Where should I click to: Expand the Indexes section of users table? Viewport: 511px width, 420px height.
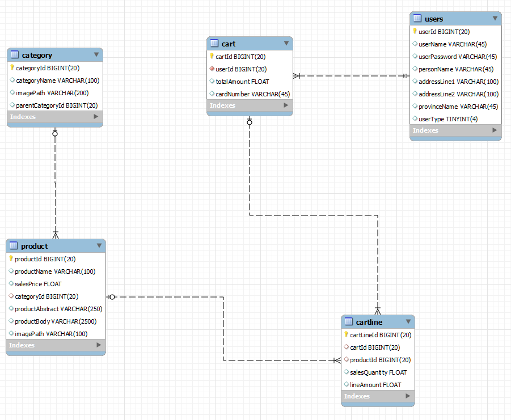point(495,130)
